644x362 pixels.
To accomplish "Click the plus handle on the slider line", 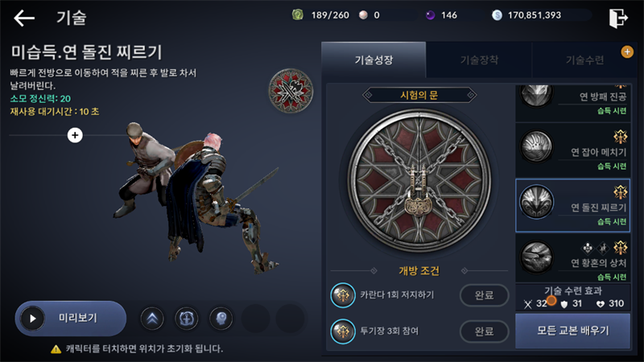I will tap(75, 135).
